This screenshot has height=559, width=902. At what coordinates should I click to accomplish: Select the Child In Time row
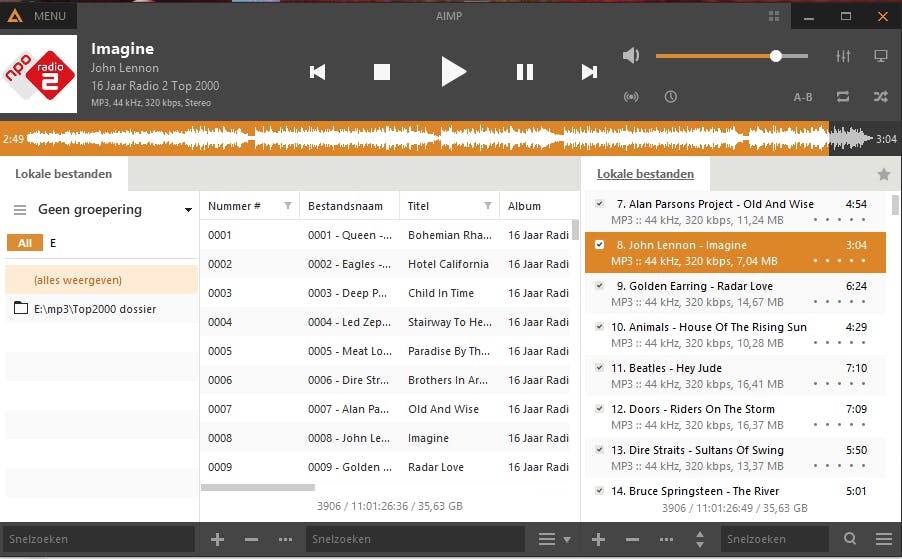[x=385, y=293]
